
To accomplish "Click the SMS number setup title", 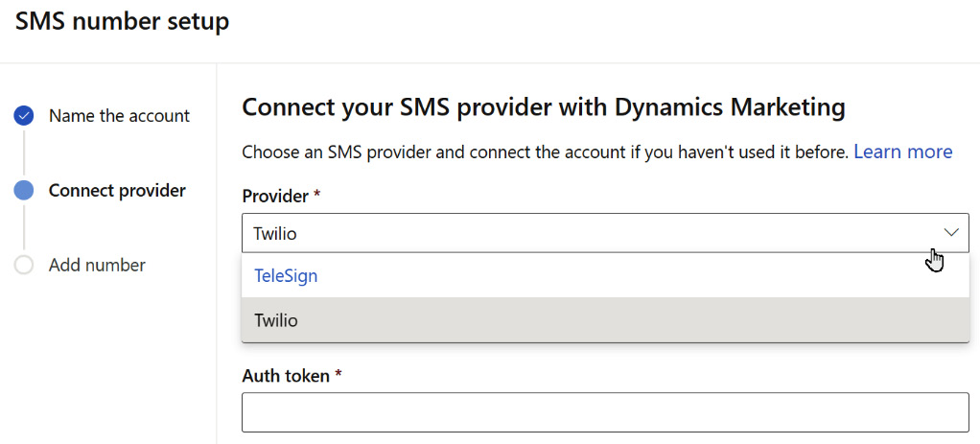I will point(123,22).
